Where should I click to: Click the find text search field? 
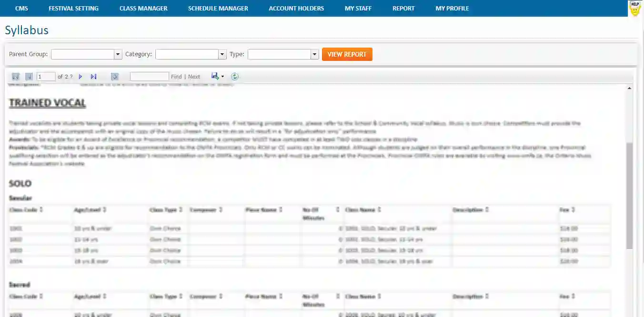pyautogui.click(x=149, y=77)
